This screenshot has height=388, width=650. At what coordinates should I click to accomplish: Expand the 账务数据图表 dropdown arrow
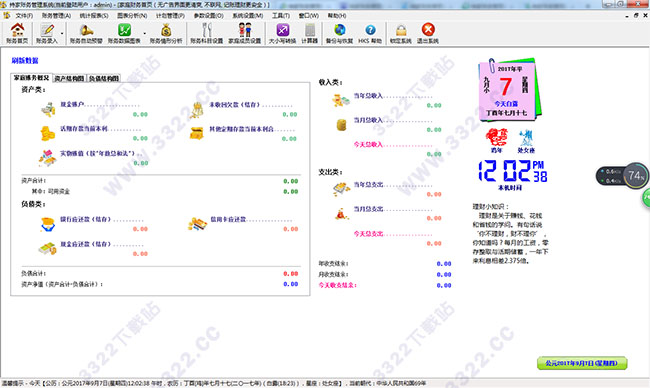coord(144,33)
